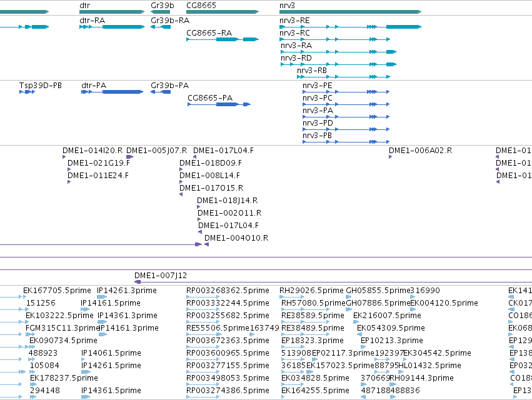Click the IP14361.3prime EST
The image size is (532, 400).
pyautogui.click(x=103, y=322)
